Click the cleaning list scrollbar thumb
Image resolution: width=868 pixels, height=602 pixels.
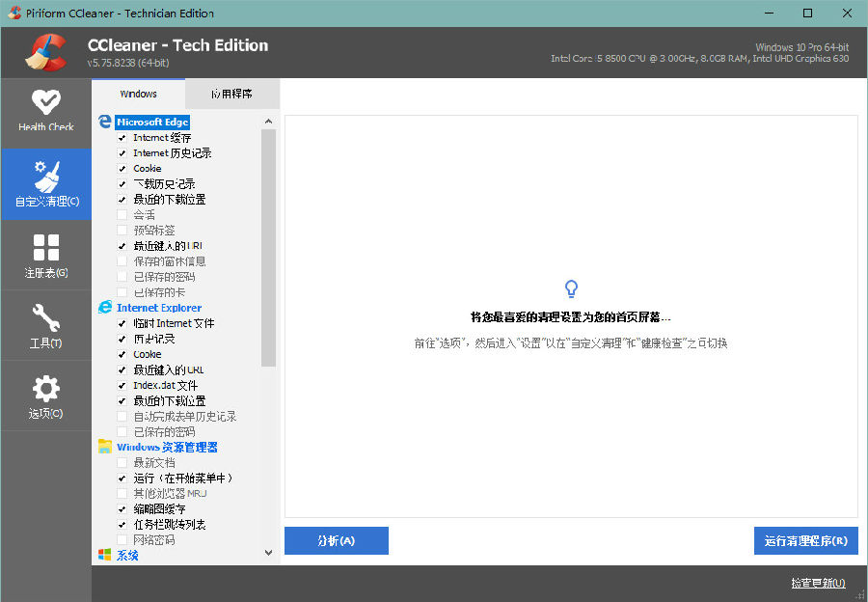tap(268, 248)
